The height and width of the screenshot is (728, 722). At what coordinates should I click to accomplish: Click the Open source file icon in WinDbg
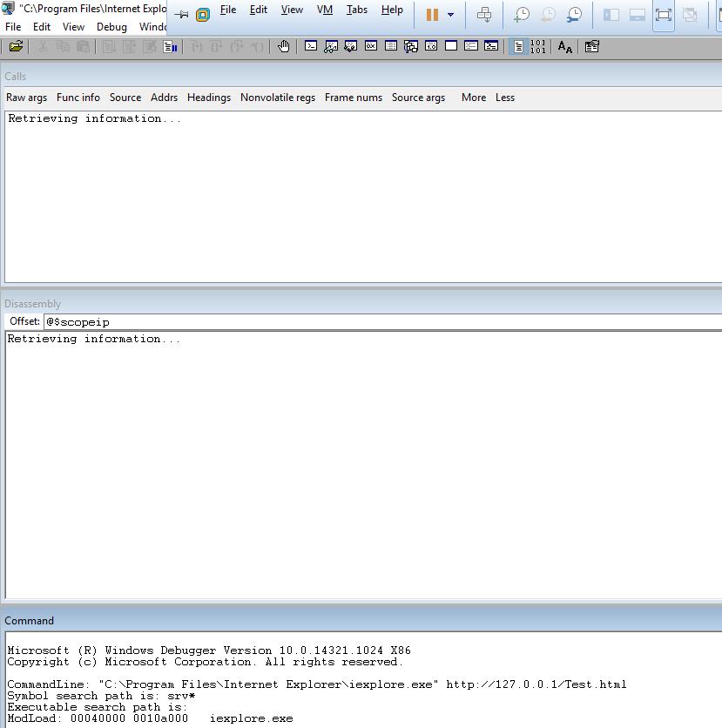coord(16,46)
